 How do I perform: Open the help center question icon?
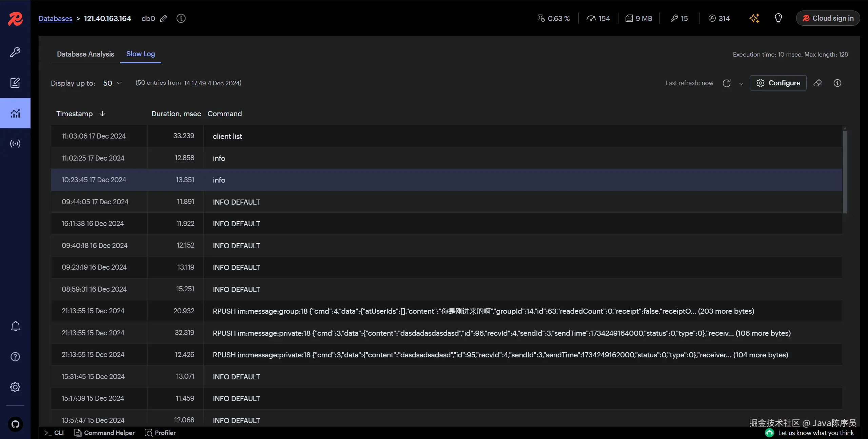pos(15,357)
